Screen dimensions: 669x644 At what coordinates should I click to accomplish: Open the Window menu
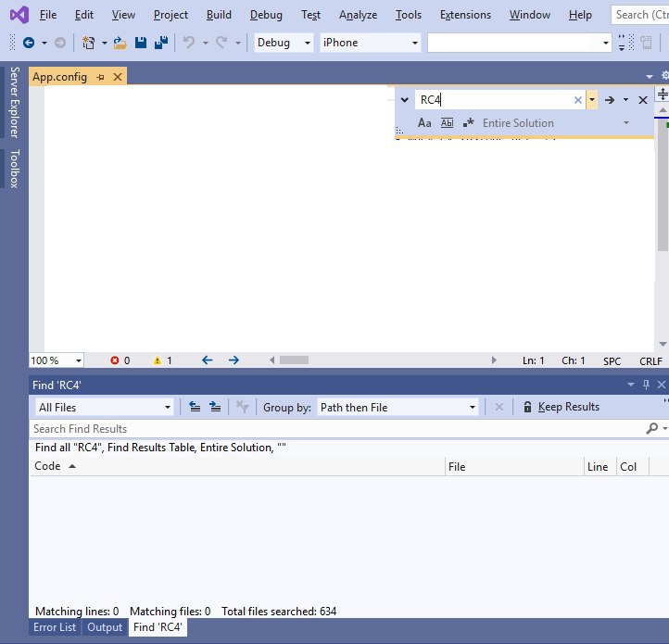(529, 15)
